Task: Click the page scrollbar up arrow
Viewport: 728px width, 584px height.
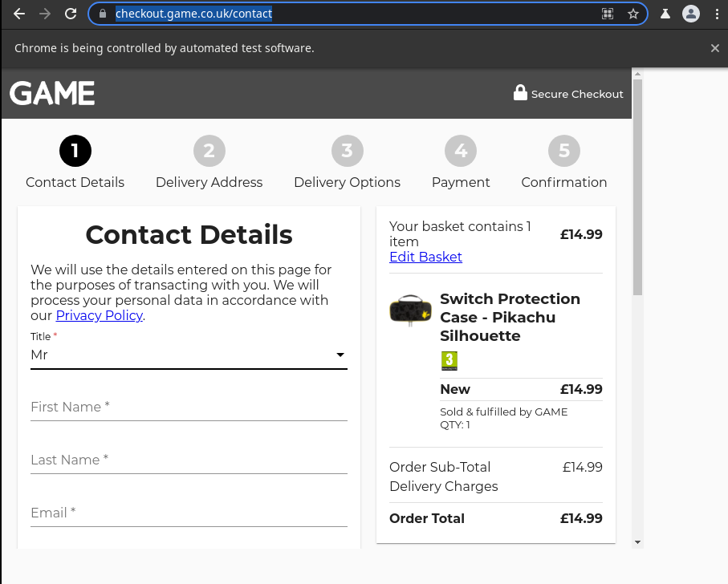Action: (x=637, y=74)
